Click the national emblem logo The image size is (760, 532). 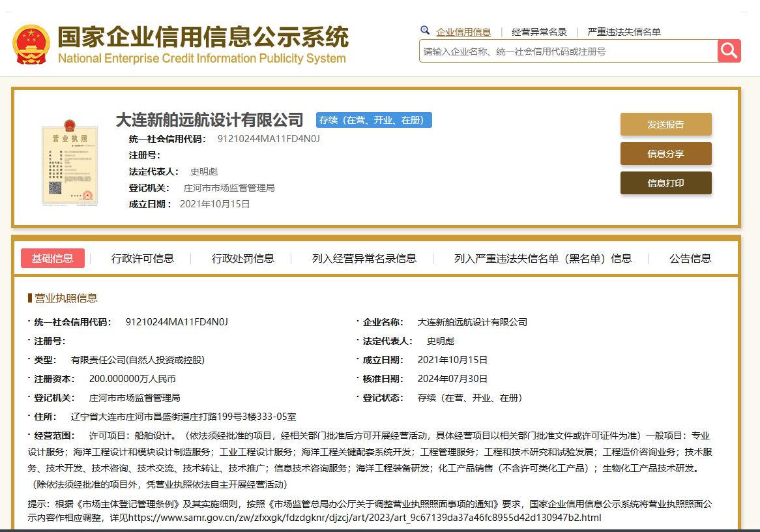pyautogui.click(x=31, y=44)
